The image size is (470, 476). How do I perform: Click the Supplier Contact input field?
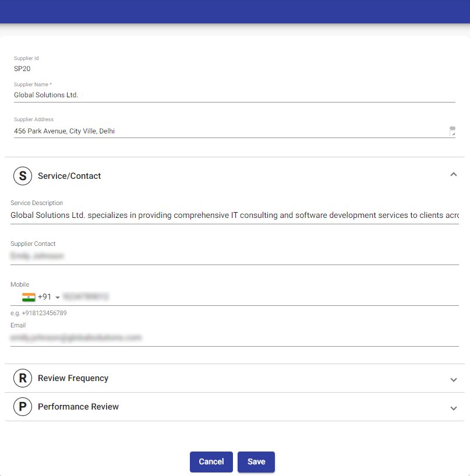pos(233,256)
